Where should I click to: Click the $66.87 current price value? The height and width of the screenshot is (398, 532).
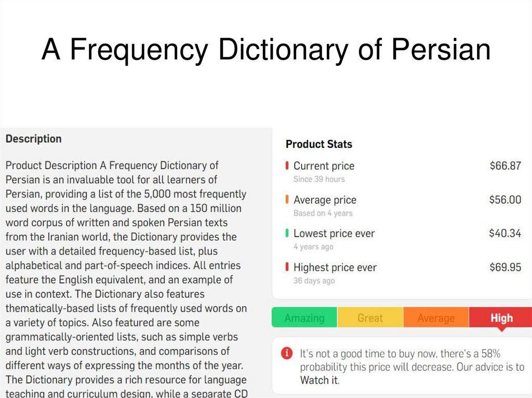pos(505,166)
